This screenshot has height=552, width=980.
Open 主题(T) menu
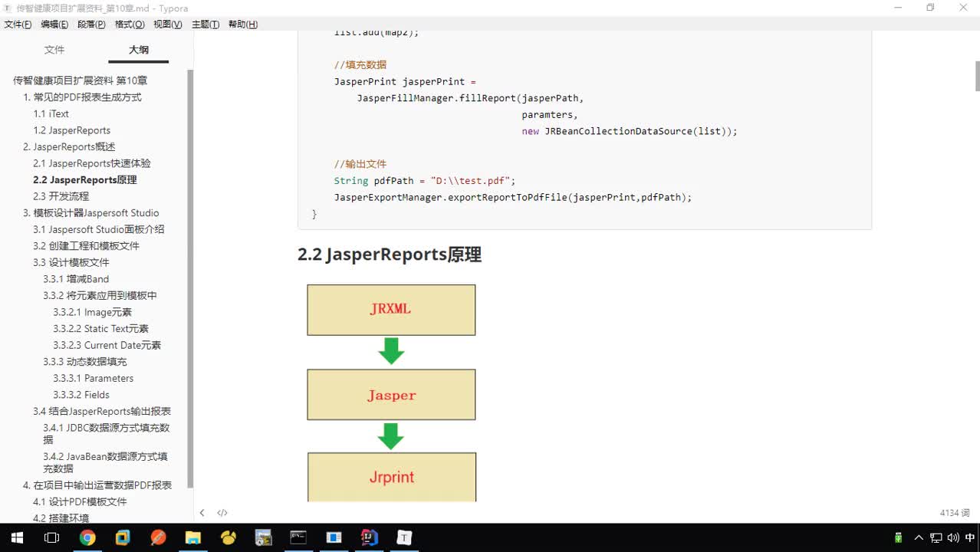pyautogui.click(x=206, y=25)
